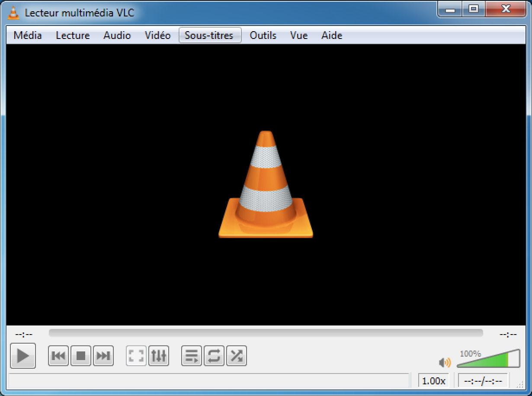Click the VLC cone icon in title bar
This screenshot has width=532, height=396.
point(14,13)
